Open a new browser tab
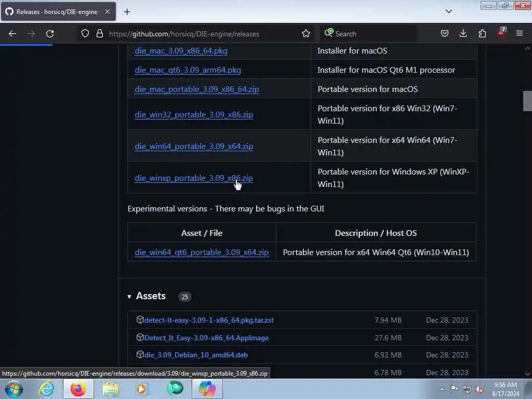 tap(127, 12)
